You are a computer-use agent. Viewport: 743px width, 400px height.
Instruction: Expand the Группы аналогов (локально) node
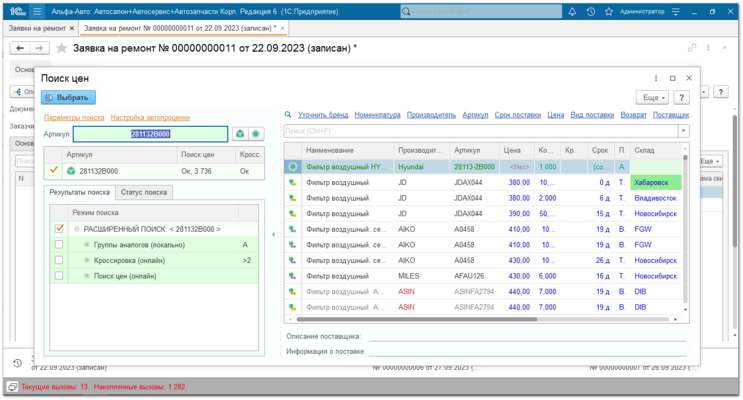pyautogui.click(x=87, y=245)
